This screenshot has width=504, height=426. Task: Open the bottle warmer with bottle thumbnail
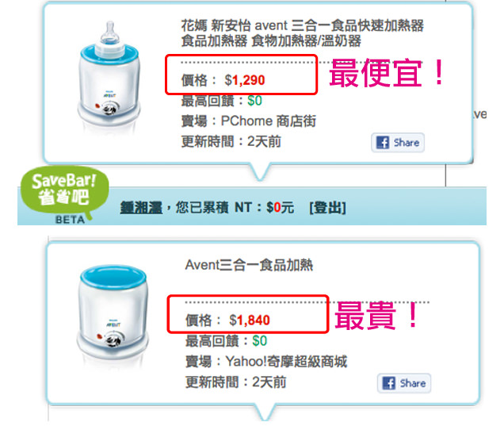coord(109,77)
